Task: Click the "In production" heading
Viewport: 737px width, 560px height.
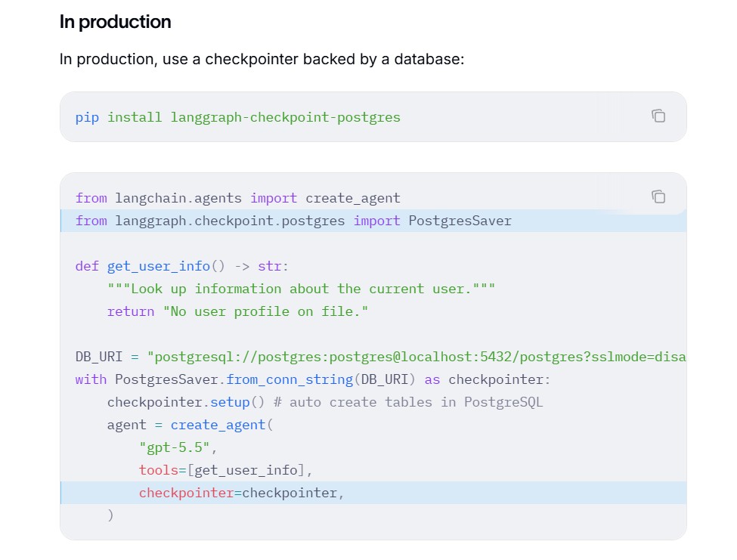Action: pos(115,22)
